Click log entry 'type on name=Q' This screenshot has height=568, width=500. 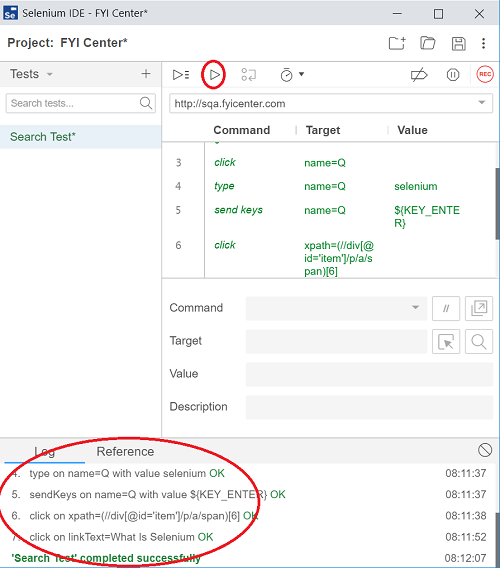(127, 473)
